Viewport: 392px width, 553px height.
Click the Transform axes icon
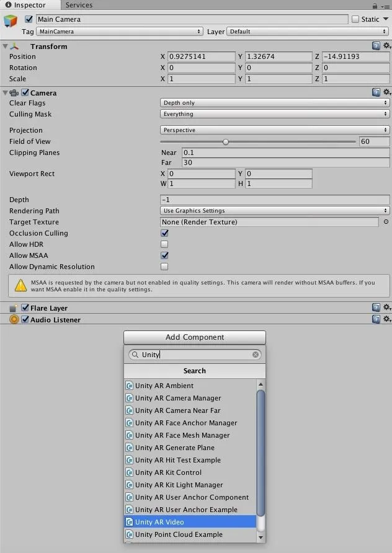[x=14, y=46]
